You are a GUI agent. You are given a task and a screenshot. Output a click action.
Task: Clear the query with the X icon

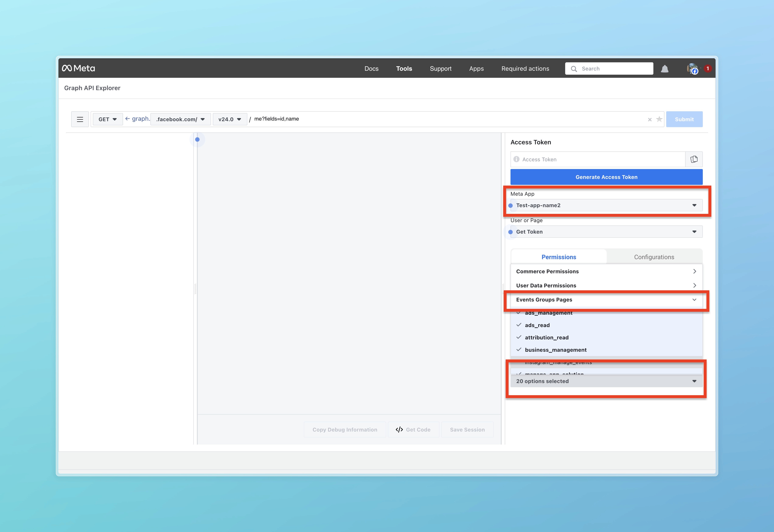coord(650,120)
